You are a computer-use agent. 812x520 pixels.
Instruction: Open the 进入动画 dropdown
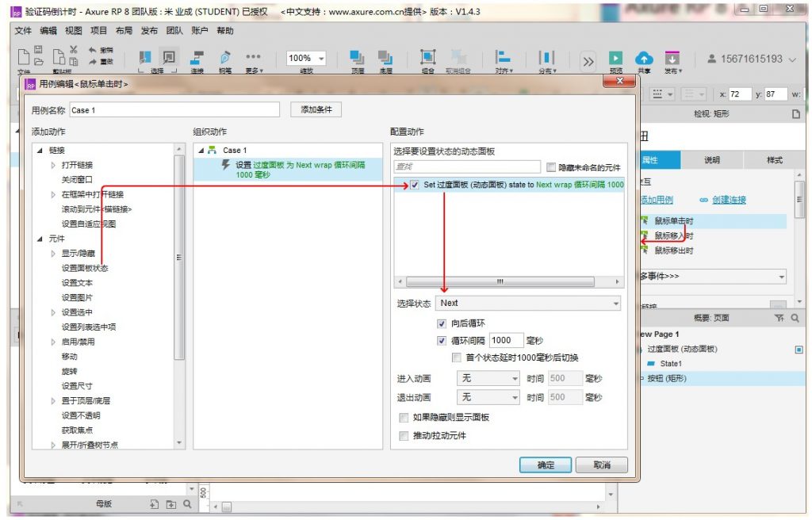[x=488, y=378]
